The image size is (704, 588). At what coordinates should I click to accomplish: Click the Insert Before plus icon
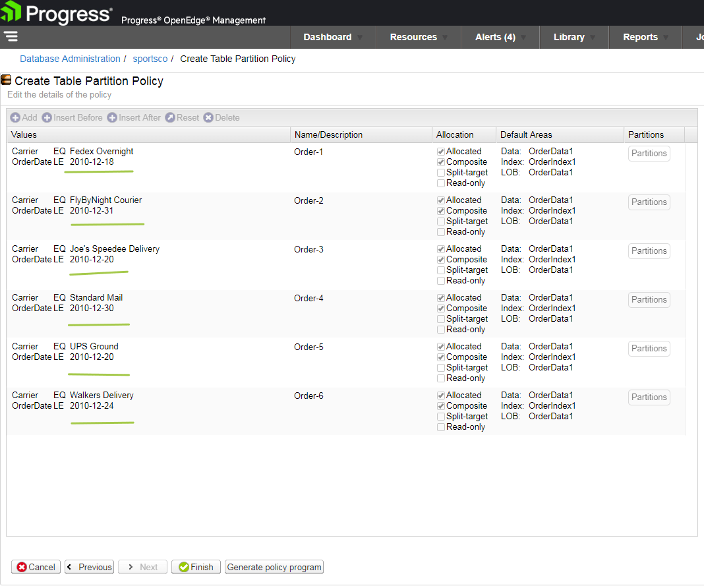tap(47, 117)
